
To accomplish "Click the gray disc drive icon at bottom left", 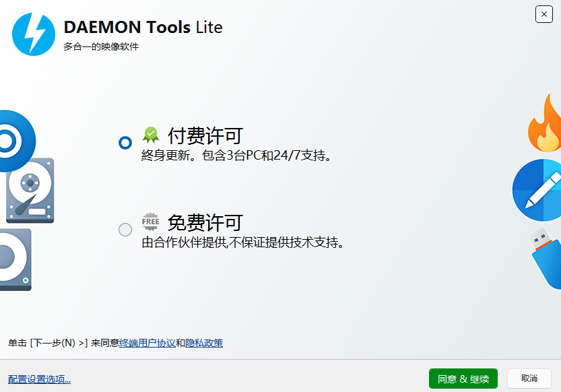I will click(15, 260).
